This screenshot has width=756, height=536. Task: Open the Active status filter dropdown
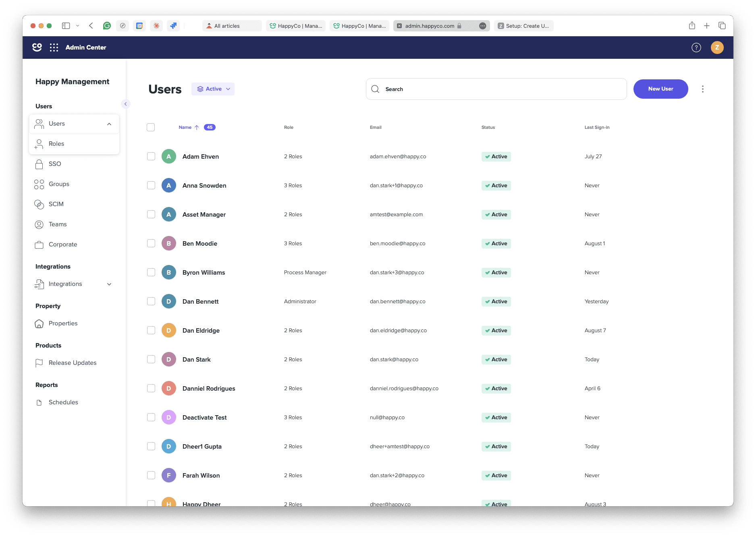(x=213, y=89)
